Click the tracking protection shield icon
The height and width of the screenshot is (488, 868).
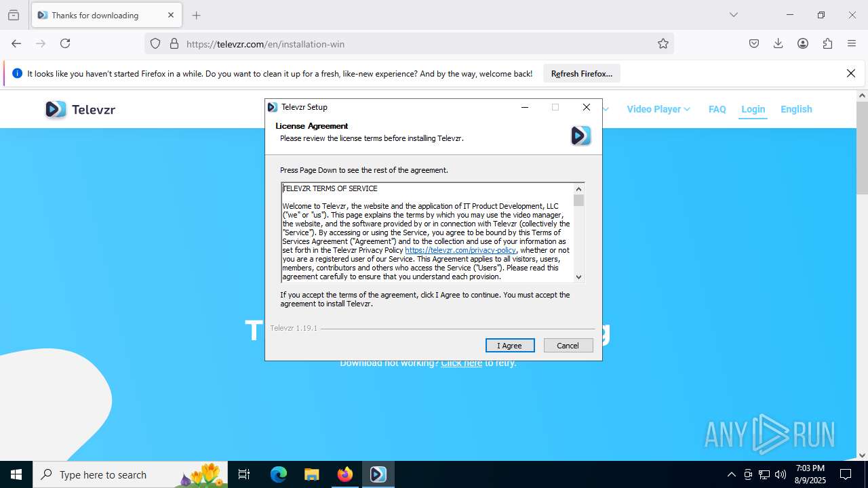click(x=155, y=43)
